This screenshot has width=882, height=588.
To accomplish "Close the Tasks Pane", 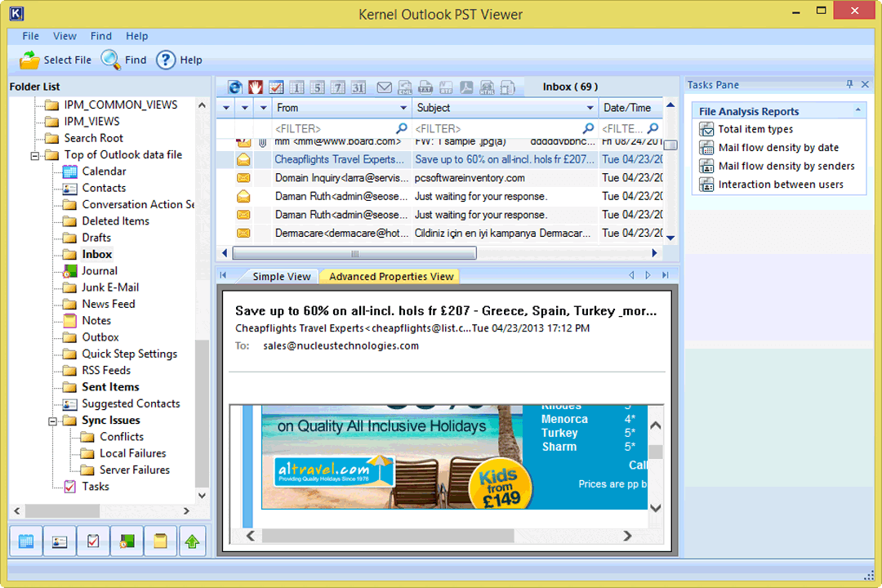I will click(x=865, y=84).
